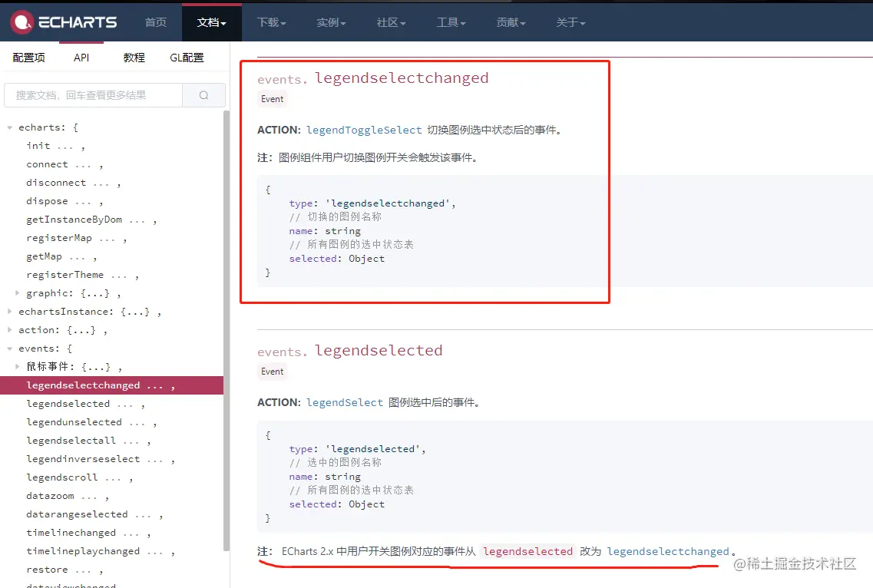
Task: Follow the legendselectchanged link in the note
Action: pos(668,551)
